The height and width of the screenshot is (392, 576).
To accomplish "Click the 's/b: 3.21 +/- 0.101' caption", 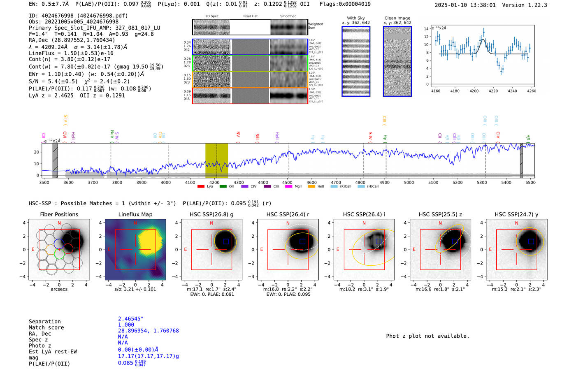I will (135, 289).
